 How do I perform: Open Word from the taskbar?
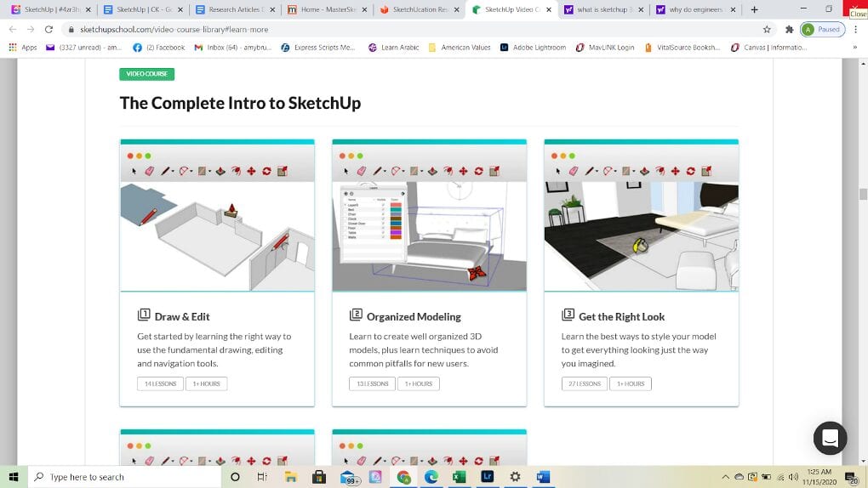coord(543,477)
